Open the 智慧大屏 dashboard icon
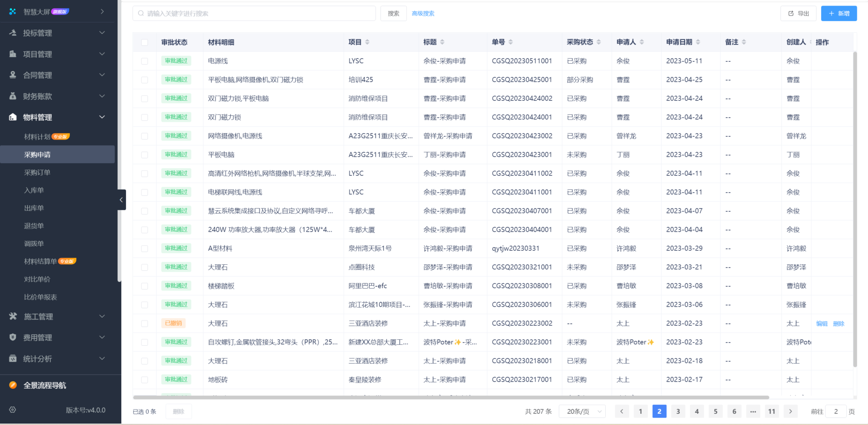 point(12,10)
